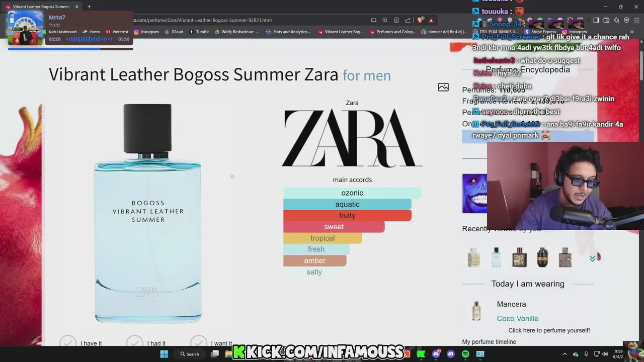
Task: Check the 'I want it' checkmark
Action: coord(199,341)
